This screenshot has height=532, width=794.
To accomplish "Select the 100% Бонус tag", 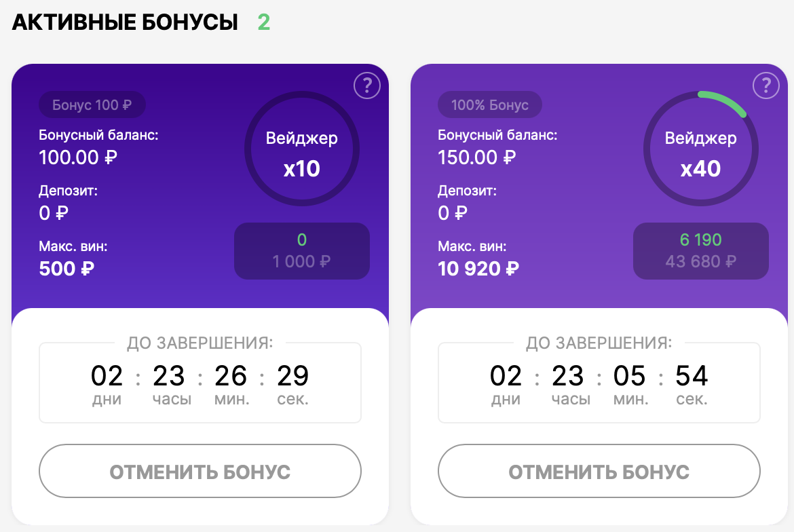I will (490, 105).
